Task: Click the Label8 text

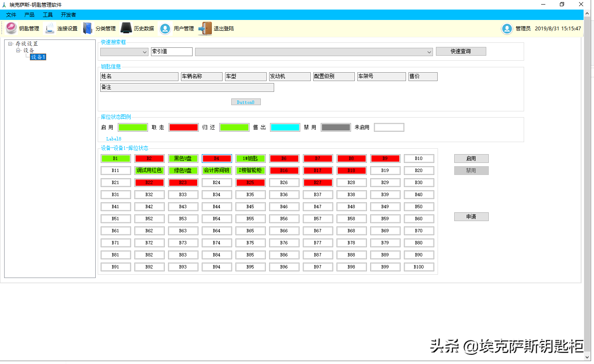Action: pyautogui.click(x=114, y=139)
